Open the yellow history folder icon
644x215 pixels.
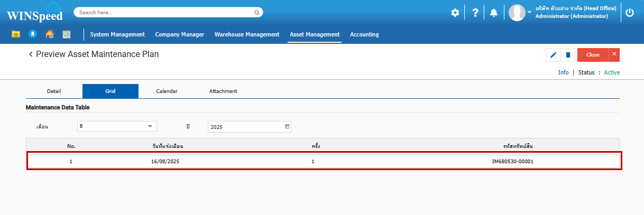coord(16,34)
